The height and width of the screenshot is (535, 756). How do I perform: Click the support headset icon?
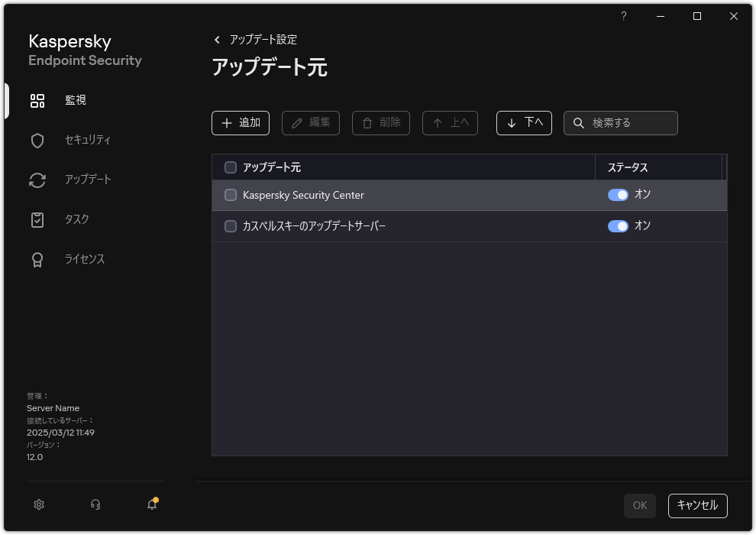click(95, 504)
